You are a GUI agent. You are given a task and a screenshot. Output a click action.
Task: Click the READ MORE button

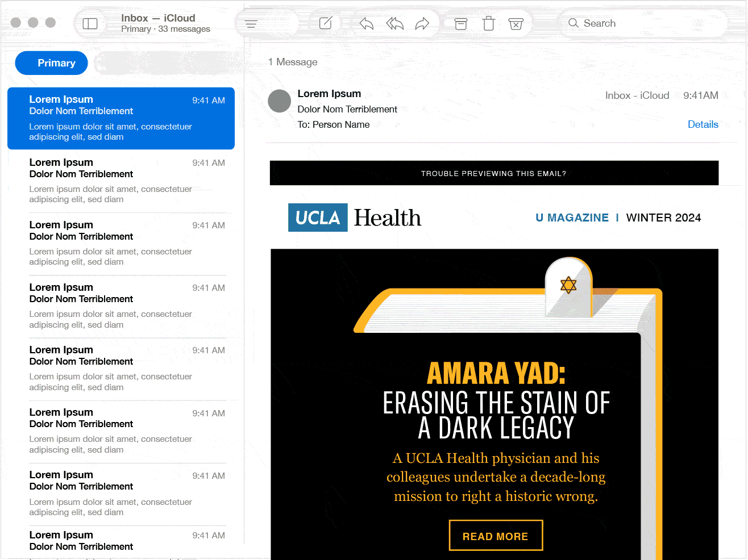click(496, 535)
